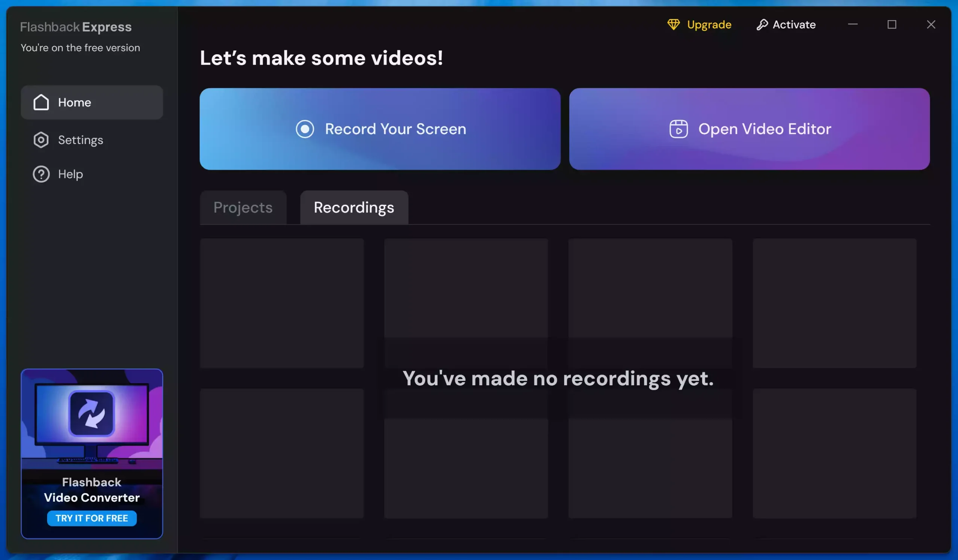The width and height of the screenshot is (958, 560).
Task: Click the Upgrade diamond icon
Action: 673,25
